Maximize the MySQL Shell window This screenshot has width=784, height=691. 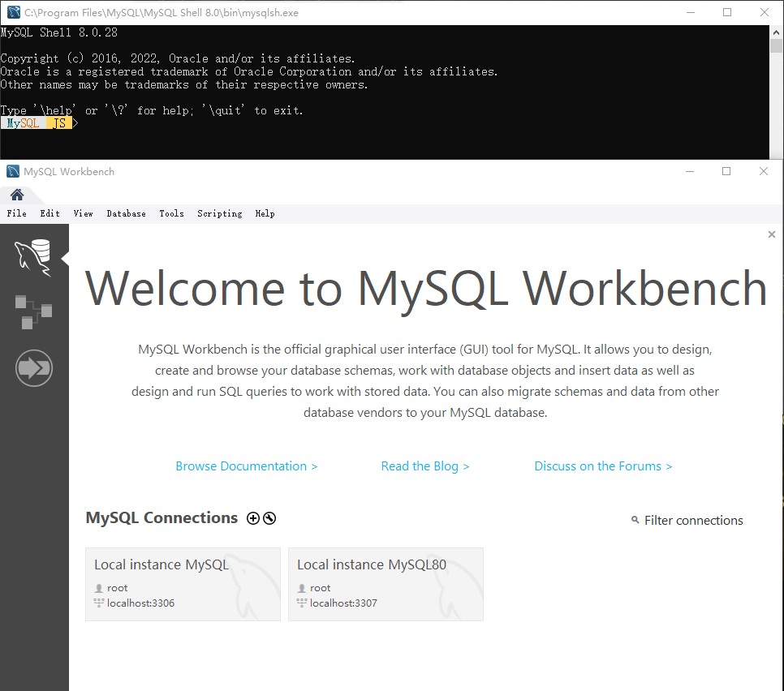click(x=727, y=12)
